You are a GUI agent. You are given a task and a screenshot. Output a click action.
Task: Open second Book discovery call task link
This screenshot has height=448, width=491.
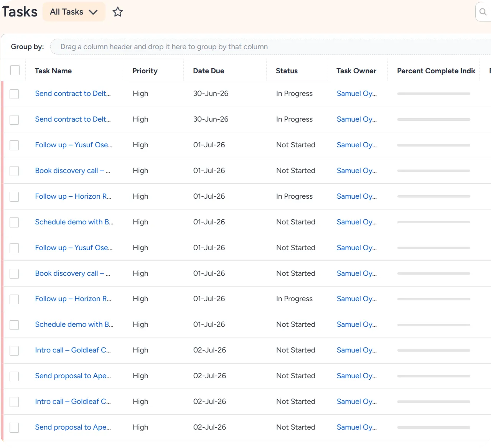tap(72, 273)
